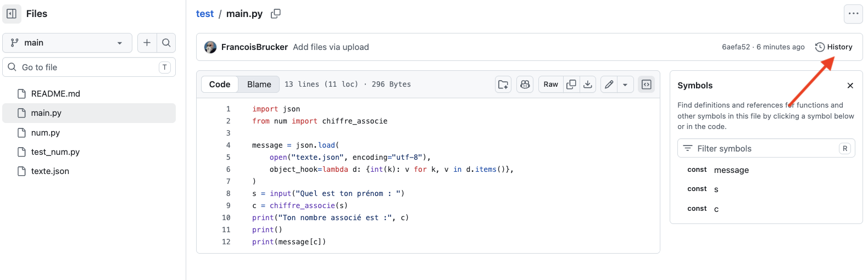Open commit 6aefa52
868x280 pixels.
click(x=736, y=47)
